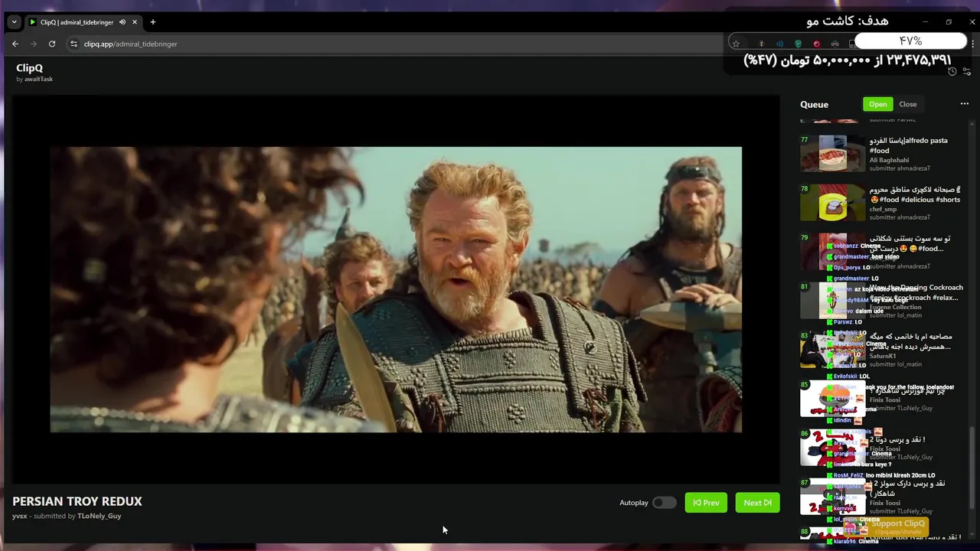980x551 pixels.
Task: Close the ClipQ browser tab
Action: tap(135, 22)
